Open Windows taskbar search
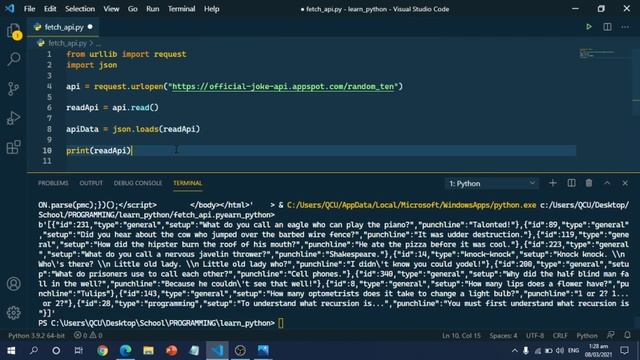 pos(34,350)
